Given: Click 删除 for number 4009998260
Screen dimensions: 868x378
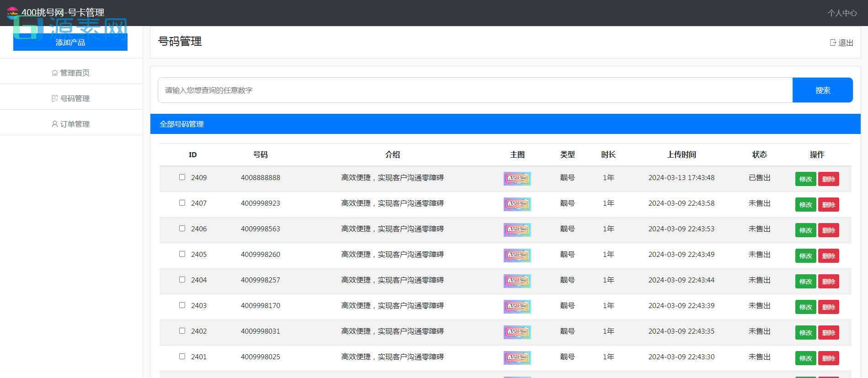Looking at the screenshot, I should 829,256.
